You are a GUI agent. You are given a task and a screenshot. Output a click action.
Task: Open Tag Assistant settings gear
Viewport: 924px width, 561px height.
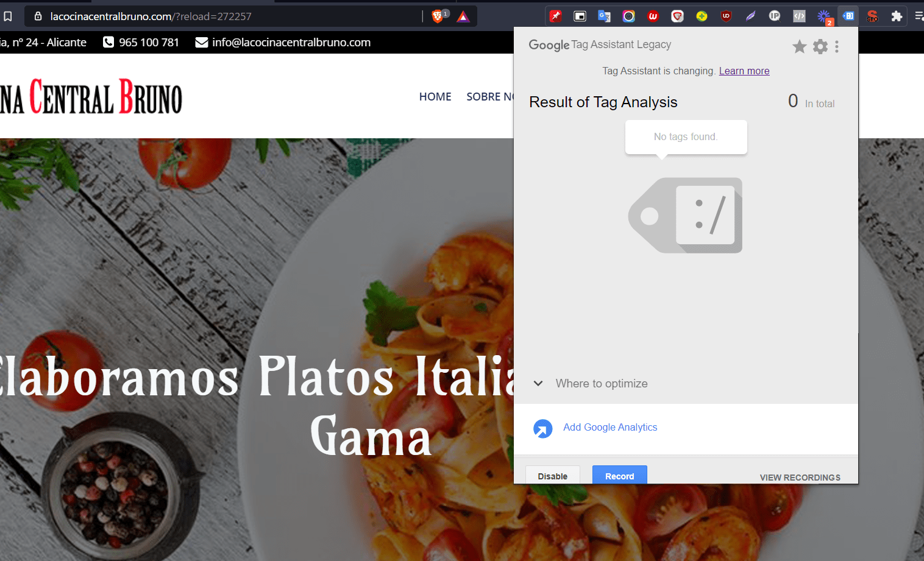pyautogui.click(x=820, y=46)
